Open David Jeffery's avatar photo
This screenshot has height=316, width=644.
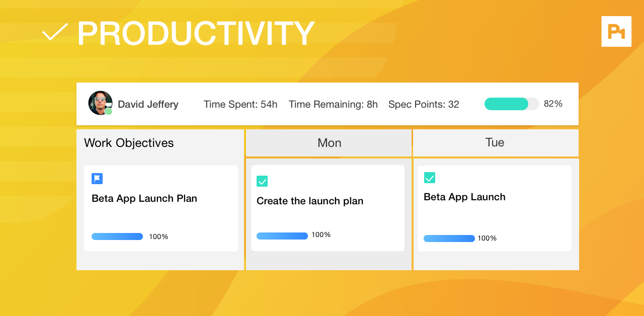[x=100, y=103]
